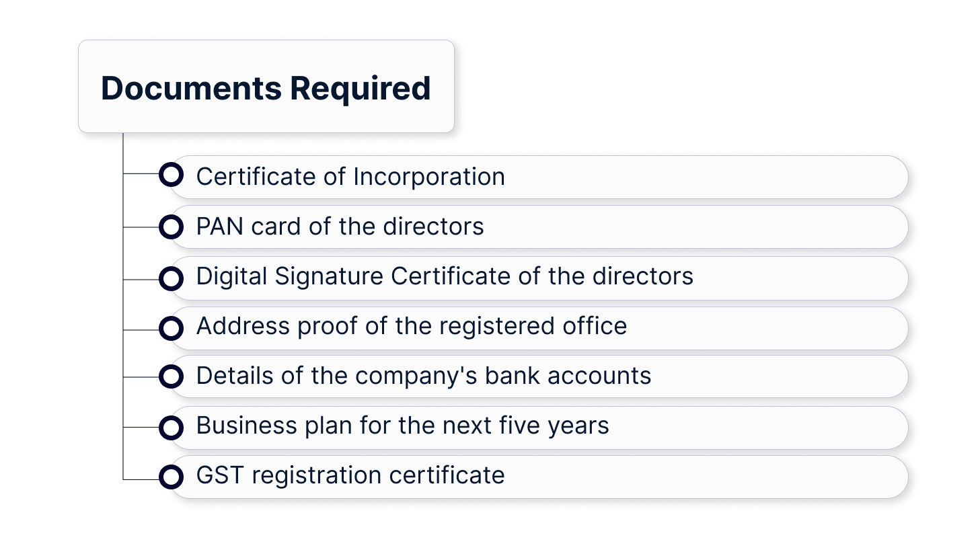Choose Address proof of the registered office text
980x560 pixels.
411,326
